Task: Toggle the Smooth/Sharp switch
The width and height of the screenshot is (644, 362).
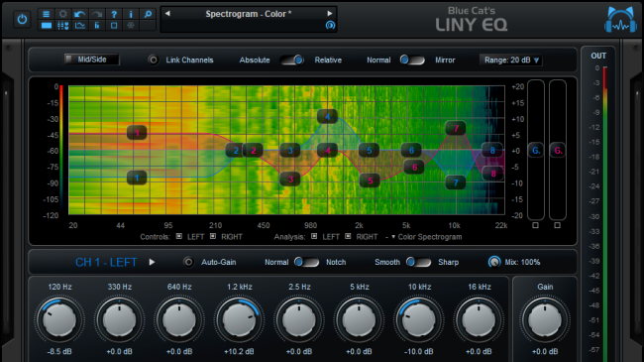Action: coord(418,262)
